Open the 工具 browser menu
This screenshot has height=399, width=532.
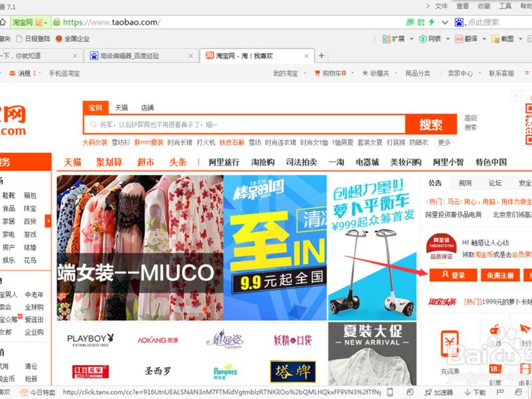pyautogui.click(x=505, y=6)
